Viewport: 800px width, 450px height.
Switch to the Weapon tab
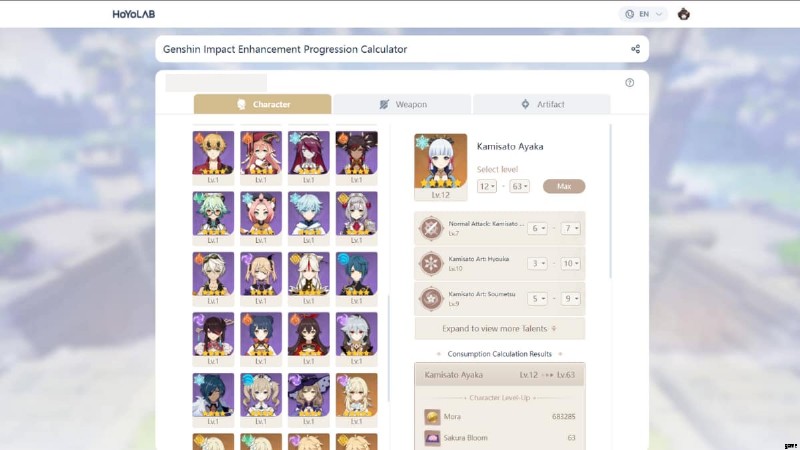[x=402, y=104]
